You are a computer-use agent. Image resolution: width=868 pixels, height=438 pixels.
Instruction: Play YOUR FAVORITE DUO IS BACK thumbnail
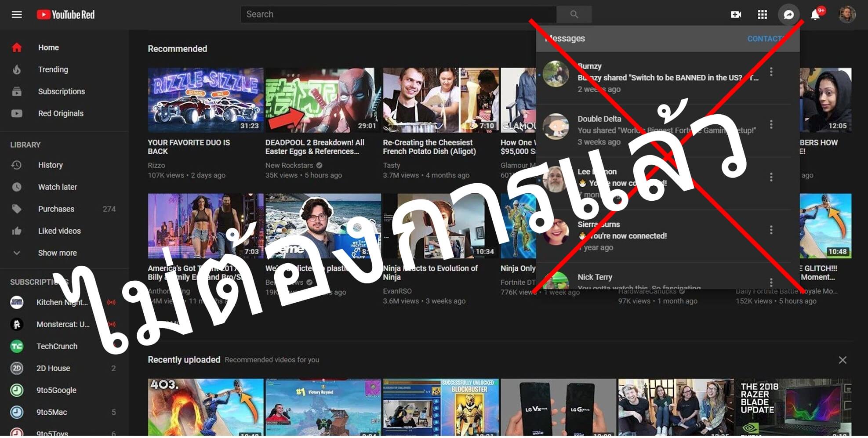pos(206,100)
